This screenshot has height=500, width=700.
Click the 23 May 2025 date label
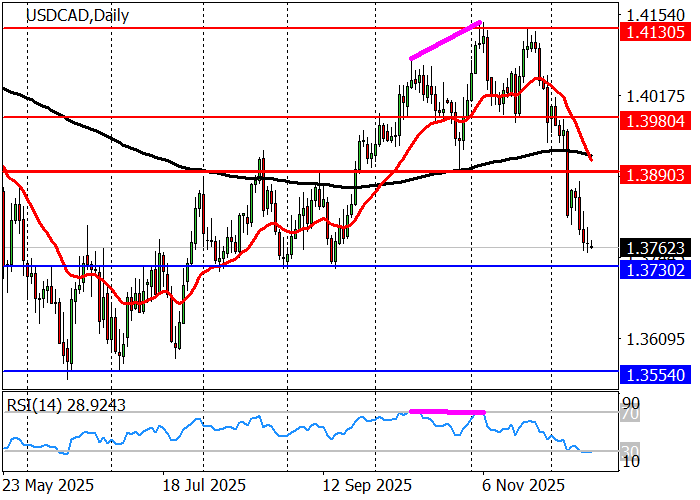48,485
